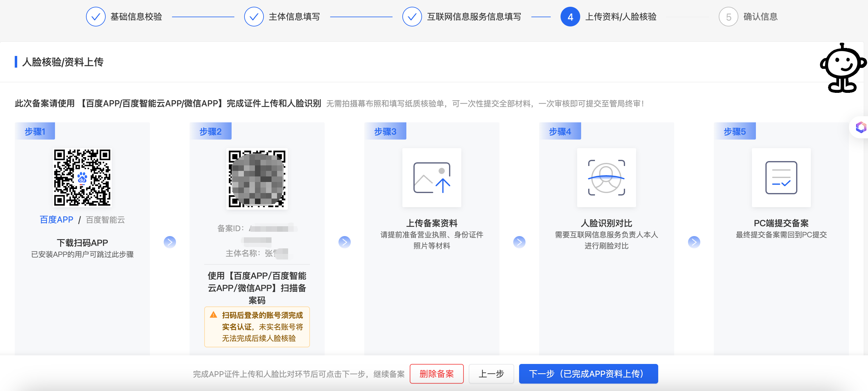This screenshot has width=868, height=391.
Task: Click the arrow between 步骤2 and 步骤3
Action: 344,242
